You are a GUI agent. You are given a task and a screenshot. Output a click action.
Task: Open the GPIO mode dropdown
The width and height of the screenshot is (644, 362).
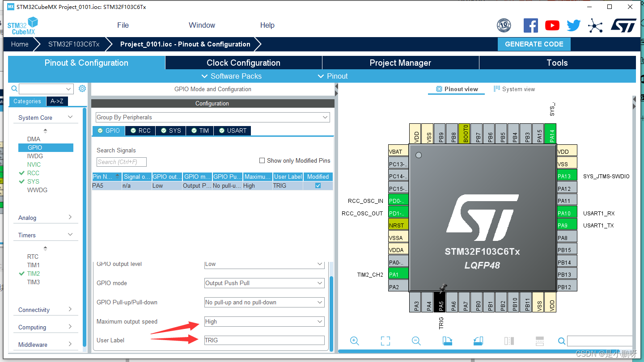click(264, 283)
